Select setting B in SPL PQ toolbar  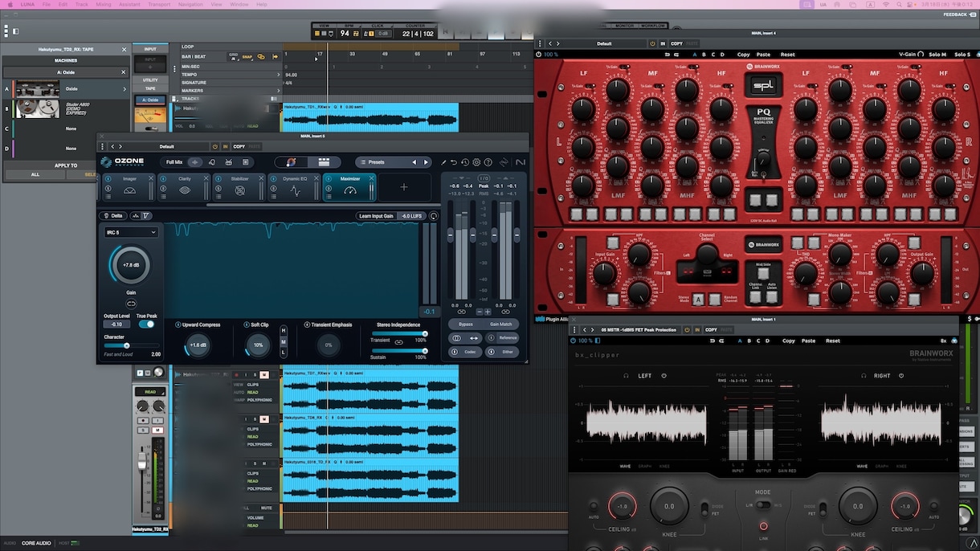[x=704, y=55]
